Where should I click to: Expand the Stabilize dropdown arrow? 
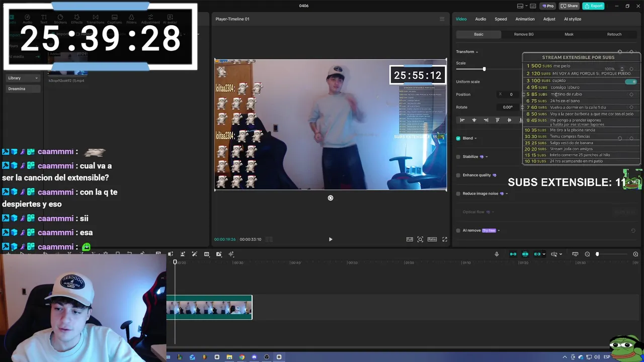pyautogui.click(x=487, y=157)
